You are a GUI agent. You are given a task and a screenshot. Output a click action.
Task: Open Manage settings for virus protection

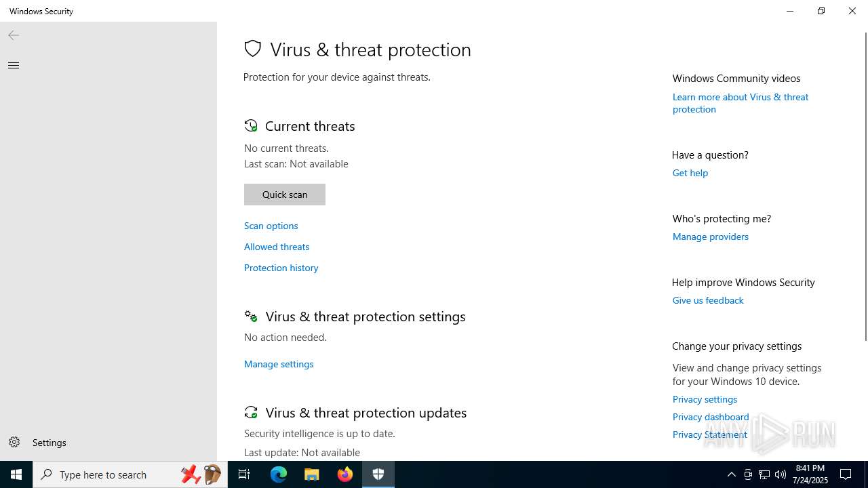(x=279, y=364)
